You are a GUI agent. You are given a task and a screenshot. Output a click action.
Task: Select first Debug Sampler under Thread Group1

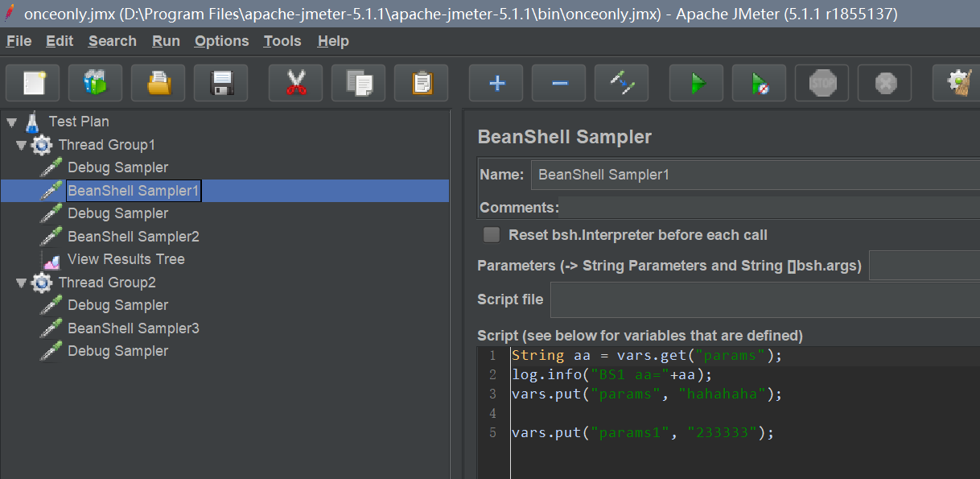pos(118,167)
